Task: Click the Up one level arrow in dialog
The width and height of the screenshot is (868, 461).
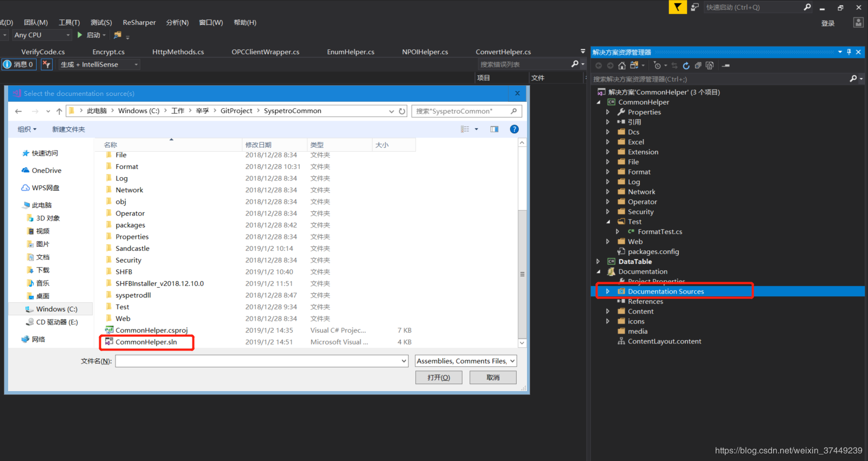Action: point(59,111)
